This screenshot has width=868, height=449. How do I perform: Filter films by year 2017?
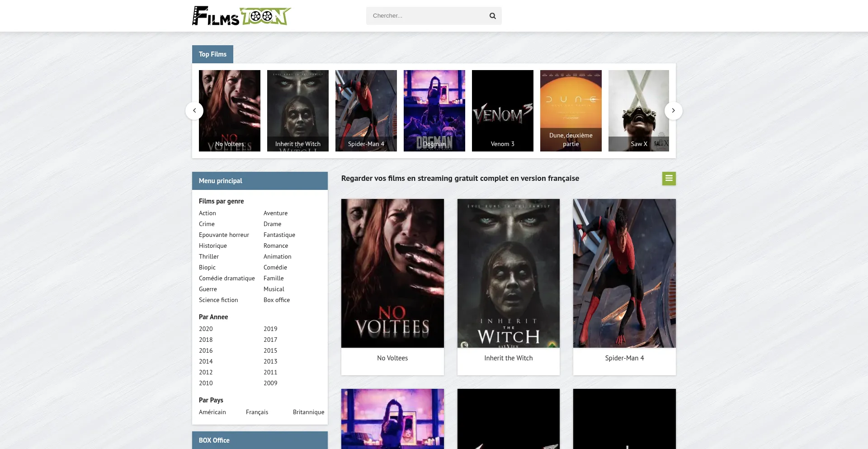click(x=270, y=340)
